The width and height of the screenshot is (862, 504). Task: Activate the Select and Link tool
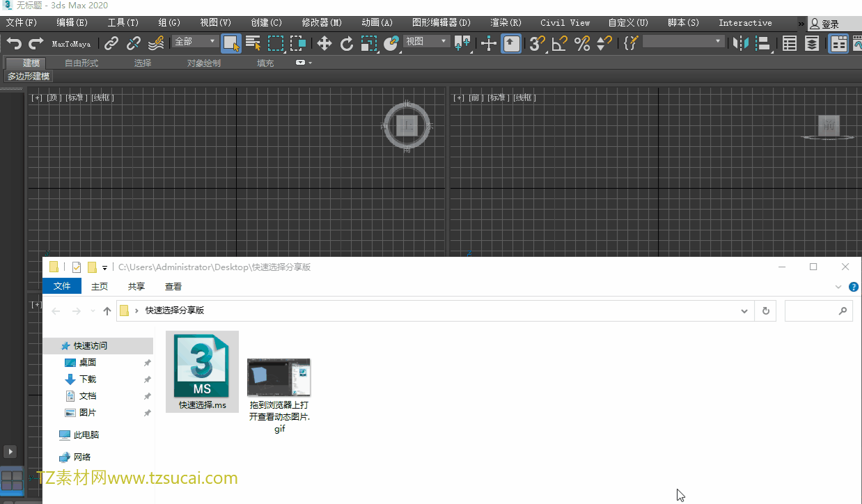(x=111, y=43)
